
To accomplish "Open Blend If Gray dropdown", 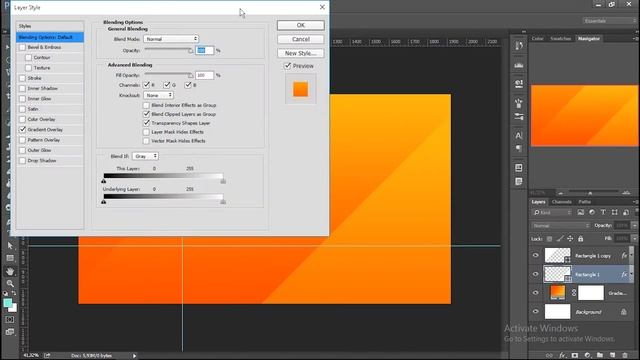I will (x=145, y=156).
